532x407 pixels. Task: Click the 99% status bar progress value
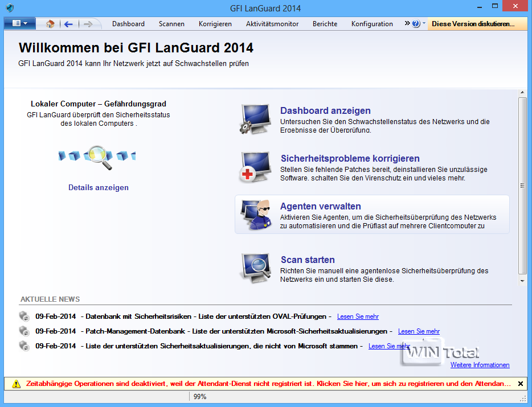(x=200, y=397)
